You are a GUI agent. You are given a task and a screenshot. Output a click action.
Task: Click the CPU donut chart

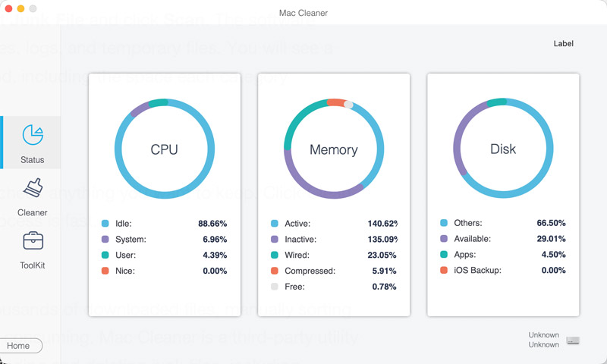(165, 149)
